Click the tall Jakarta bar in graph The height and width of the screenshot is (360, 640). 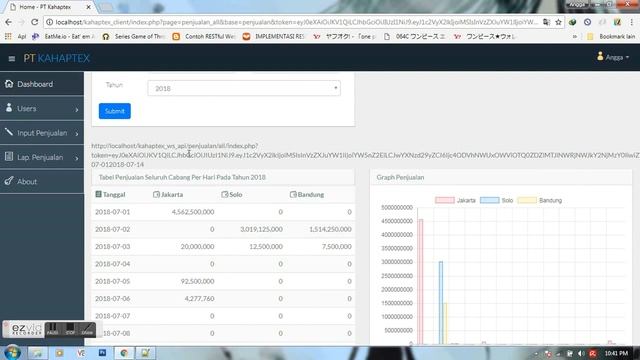click(x=420, y=282)
